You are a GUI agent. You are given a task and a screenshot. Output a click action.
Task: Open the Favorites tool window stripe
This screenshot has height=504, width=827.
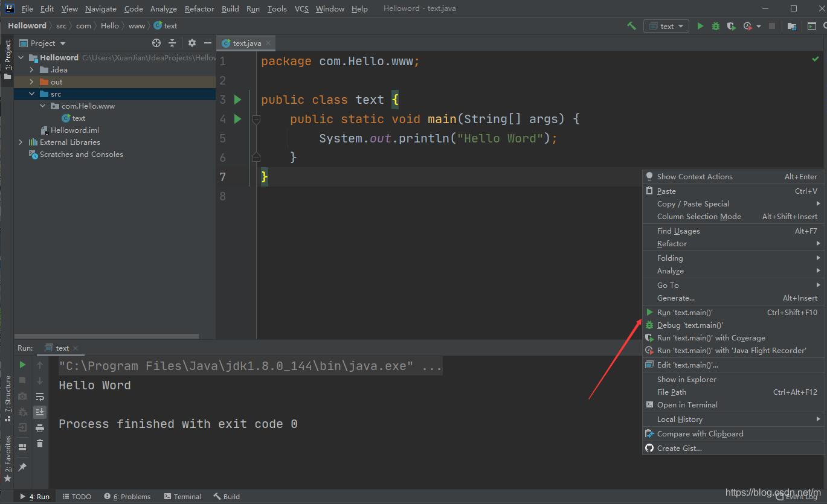[7, 459]
